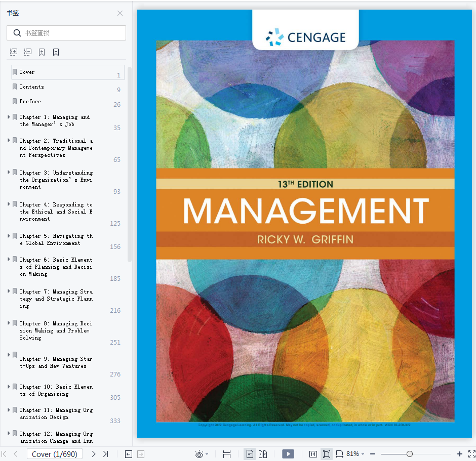Close the 书签 bookmarks panel
The height and width of the screenshot is (461, 476).
point(120,13)
